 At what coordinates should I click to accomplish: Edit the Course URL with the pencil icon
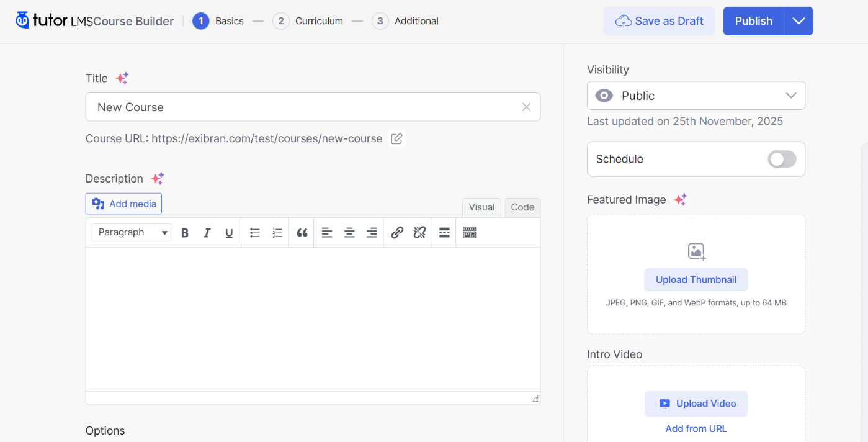click(x=396, y=138)
